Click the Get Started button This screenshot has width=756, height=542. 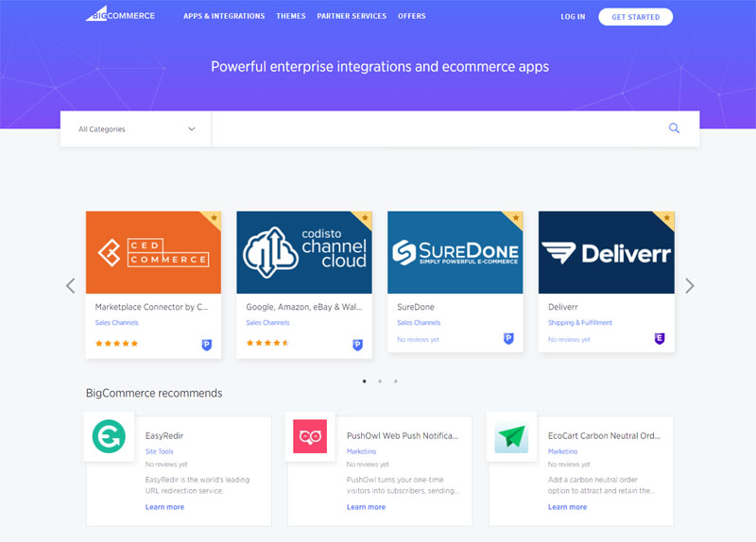635,16
